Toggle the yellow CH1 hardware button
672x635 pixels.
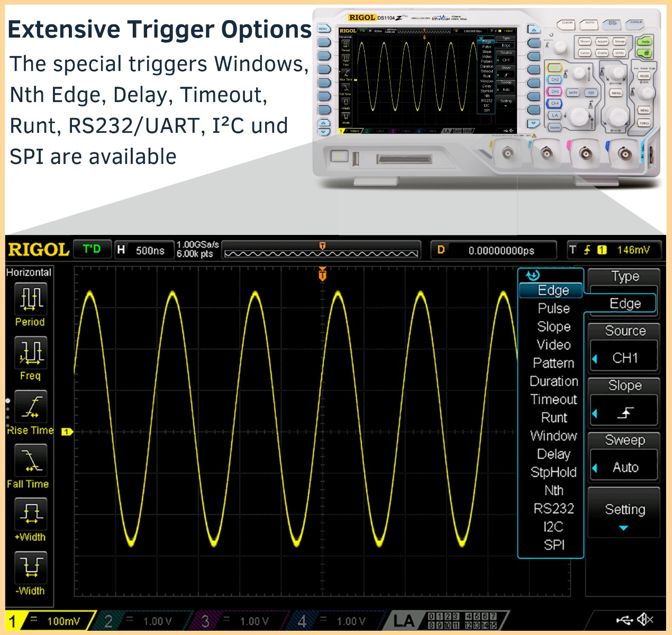554,68
